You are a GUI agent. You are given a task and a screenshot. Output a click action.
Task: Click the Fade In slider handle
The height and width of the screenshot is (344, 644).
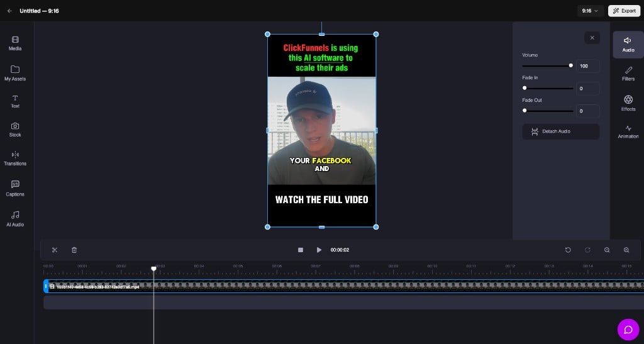525,88
